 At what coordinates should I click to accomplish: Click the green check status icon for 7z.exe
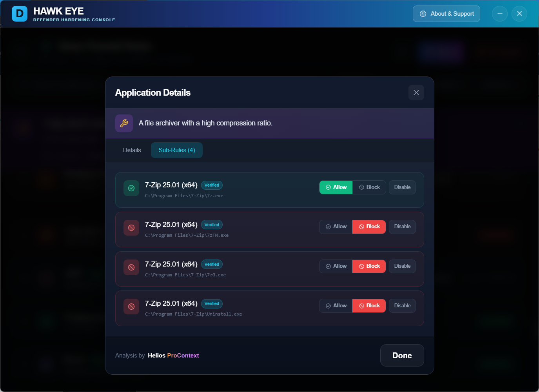point(131,188)
